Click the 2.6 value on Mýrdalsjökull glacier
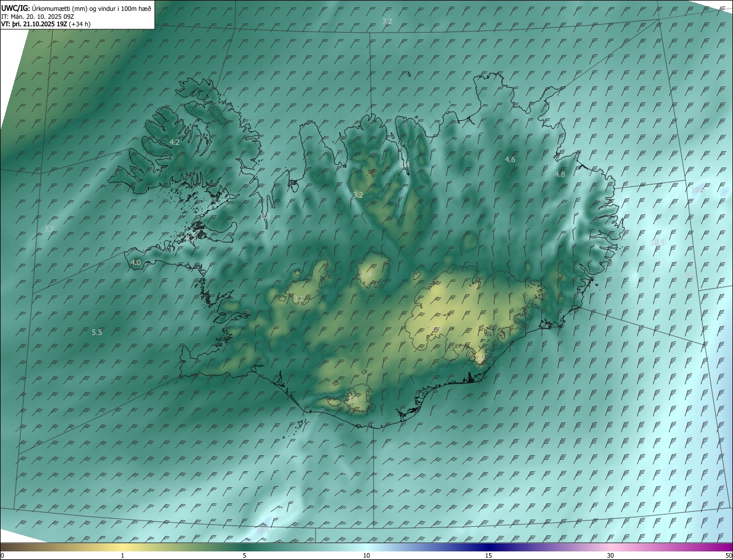Image resolution: width=733 pixels, height=560 pixels. pyautogui.click(x=353, y=400)
